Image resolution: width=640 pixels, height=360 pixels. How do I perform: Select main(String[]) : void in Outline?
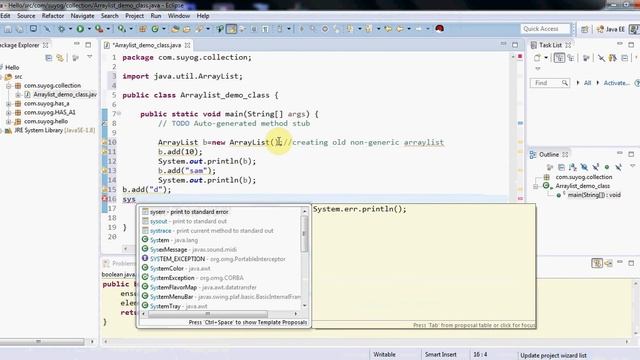click(x=593, y=195)
